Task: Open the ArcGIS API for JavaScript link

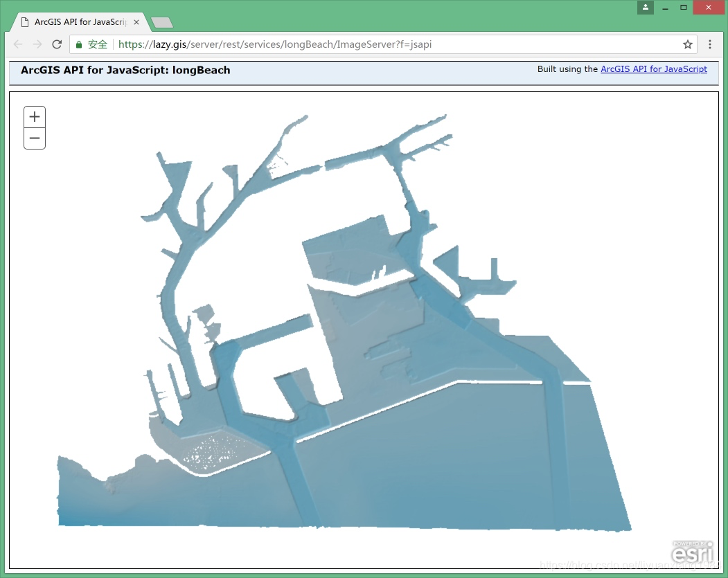Action: 653,69
